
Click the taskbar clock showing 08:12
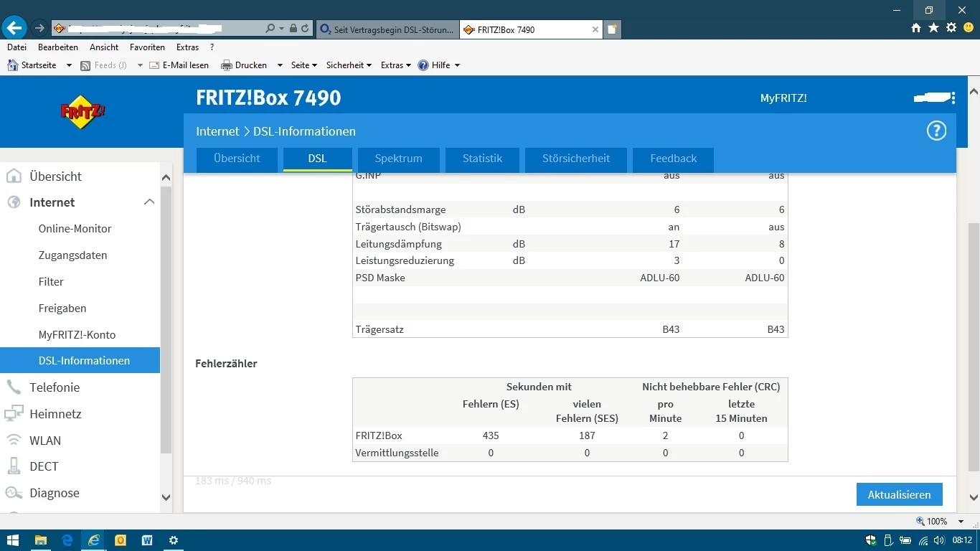pos(962,540)
